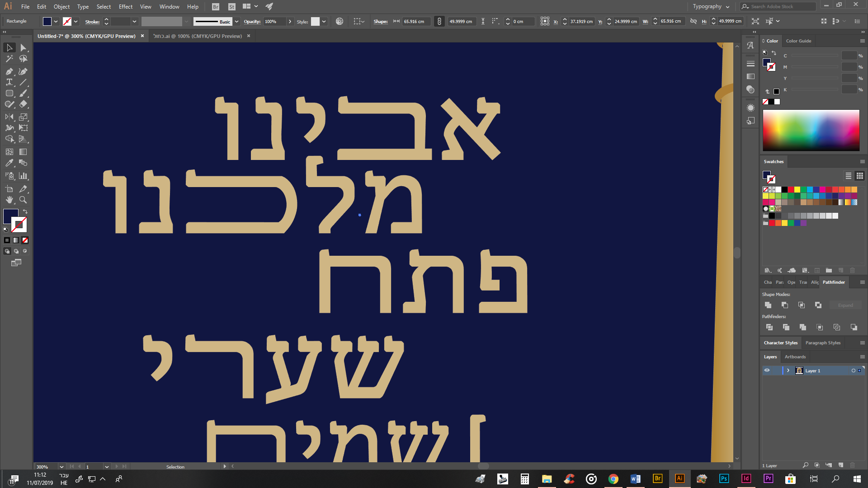Click the color spectrum bar in Color panel
Image resolution: width=868 pixels, height=488 pixels.
click(811, 130)
